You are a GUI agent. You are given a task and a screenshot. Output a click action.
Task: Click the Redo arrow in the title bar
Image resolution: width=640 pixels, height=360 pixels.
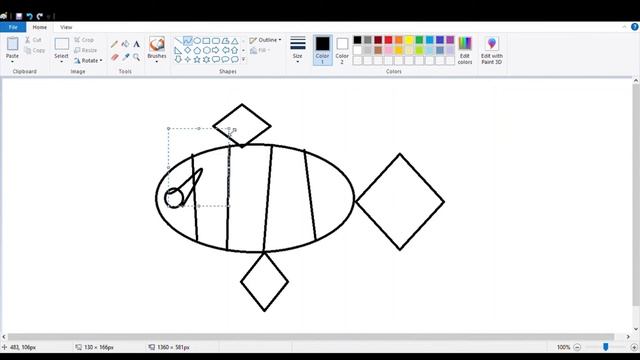(x=40, y=16)
